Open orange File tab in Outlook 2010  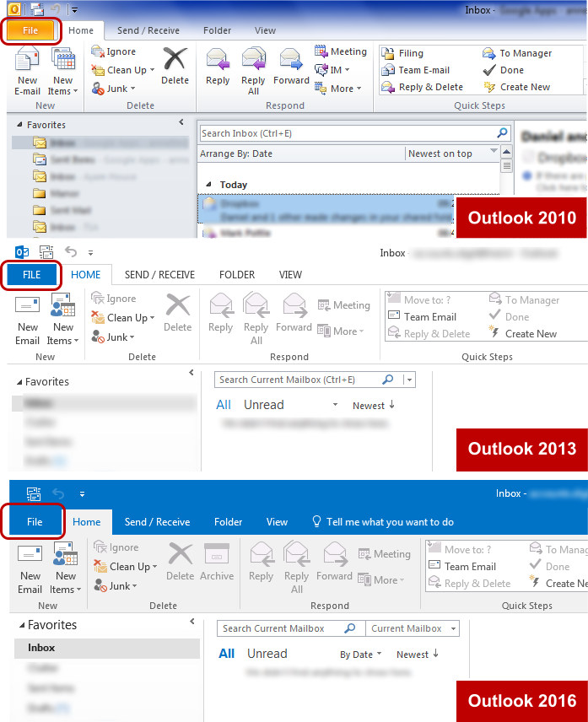tap(30, 30)
